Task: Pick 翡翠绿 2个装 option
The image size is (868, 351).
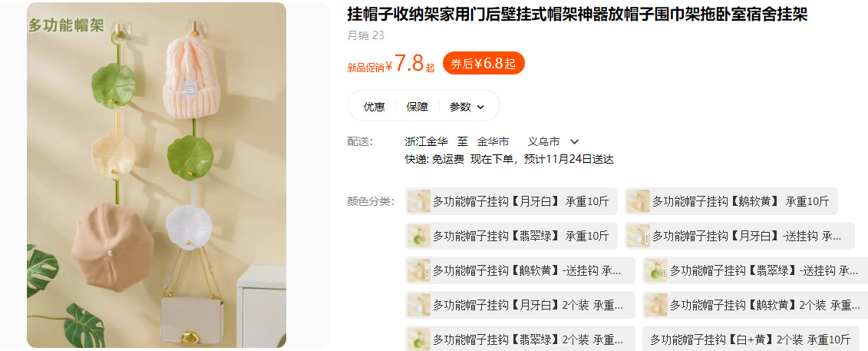Action: tap(520, 339)
